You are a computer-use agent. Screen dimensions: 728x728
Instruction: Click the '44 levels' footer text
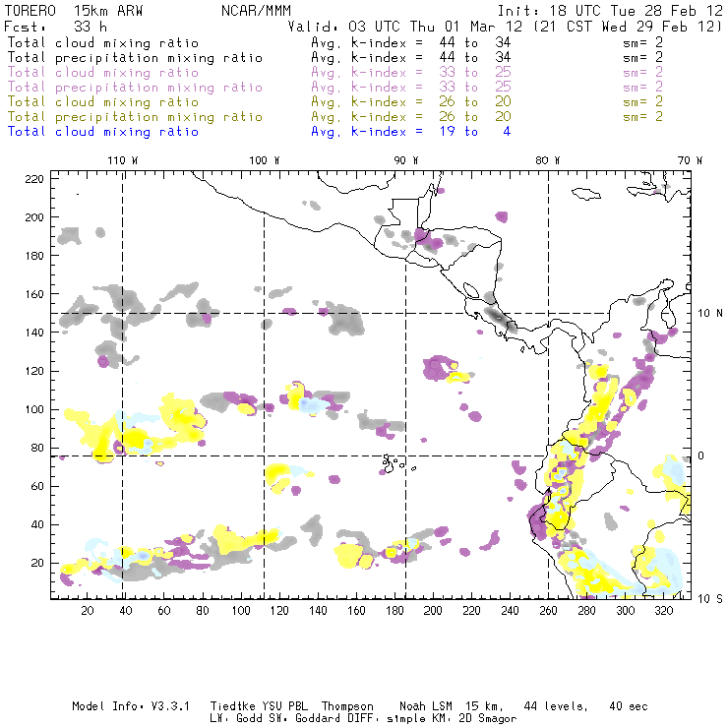pyautogui.click(x=556, y=706)
